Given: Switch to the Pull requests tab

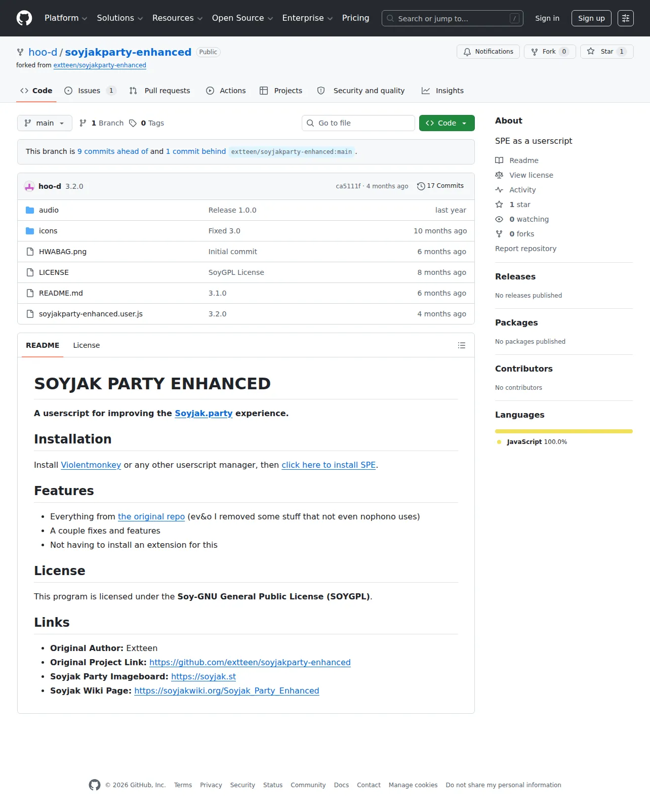Looking at the screenshot, I should 160,91.
